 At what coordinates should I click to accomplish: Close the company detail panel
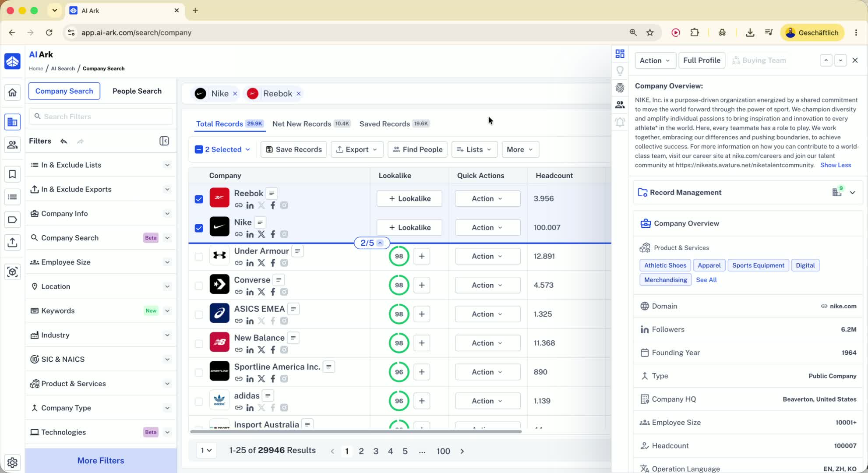click(855, 60)
